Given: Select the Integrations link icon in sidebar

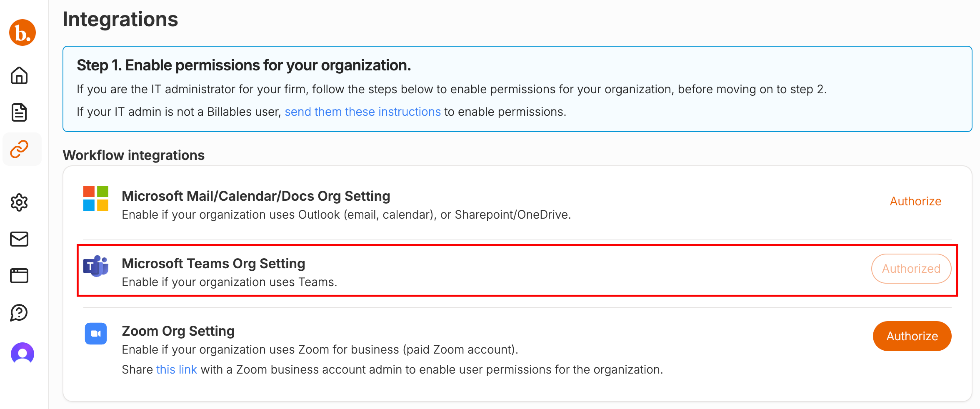Looking at the screenshot, I should click(19, 149).
